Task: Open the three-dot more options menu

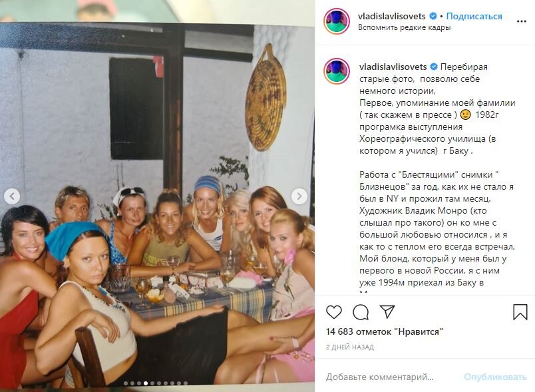Action: click(x=521, y=21)
